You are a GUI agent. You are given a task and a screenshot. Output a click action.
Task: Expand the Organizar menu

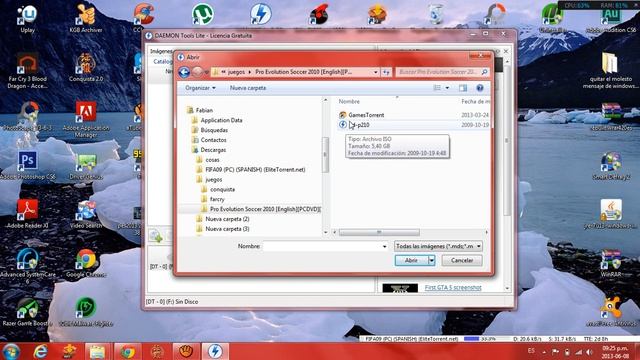pyautogui.click(x=200, y=88)
